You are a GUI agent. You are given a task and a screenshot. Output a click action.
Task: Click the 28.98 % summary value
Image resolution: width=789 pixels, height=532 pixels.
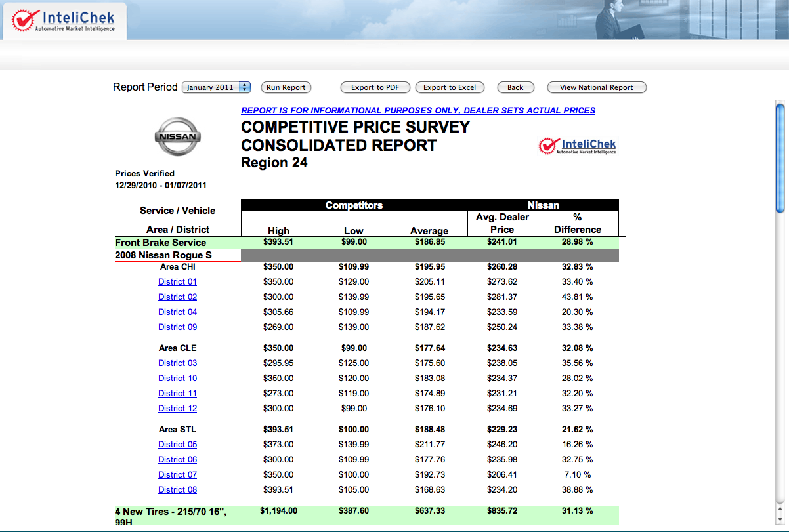[577, 243]
